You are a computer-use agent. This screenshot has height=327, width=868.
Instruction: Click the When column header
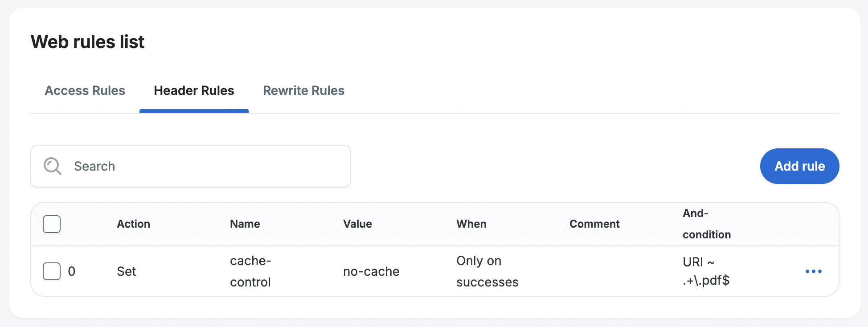pyautogui.click(x=471, y=224)
